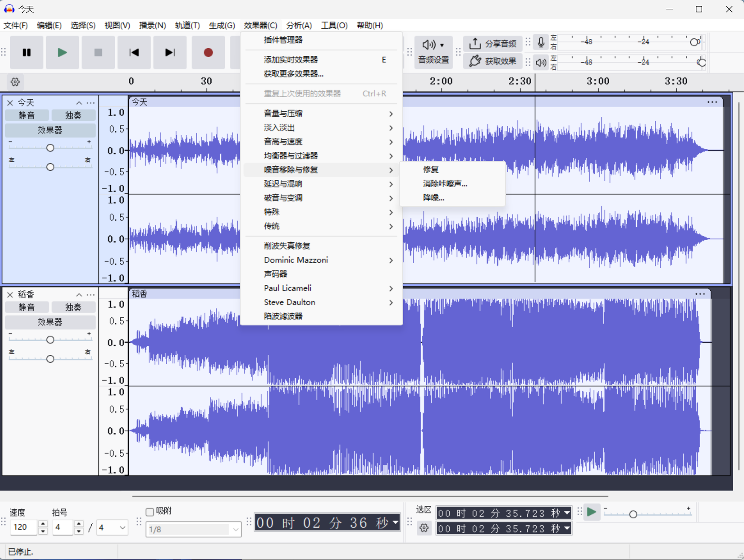Choose 消除咔嚓声... effect
Viewport: 744px width, 560px height.
pos(452,184)
